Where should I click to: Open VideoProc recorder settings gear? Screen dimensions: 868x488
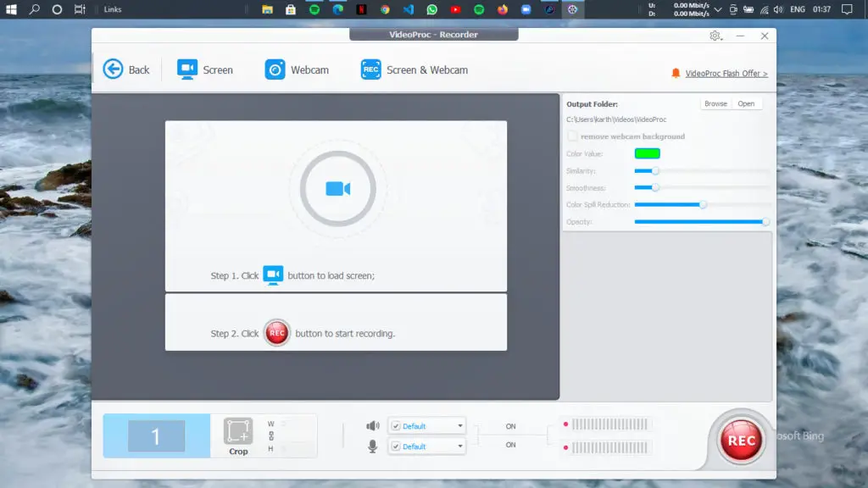coord(715,36)
